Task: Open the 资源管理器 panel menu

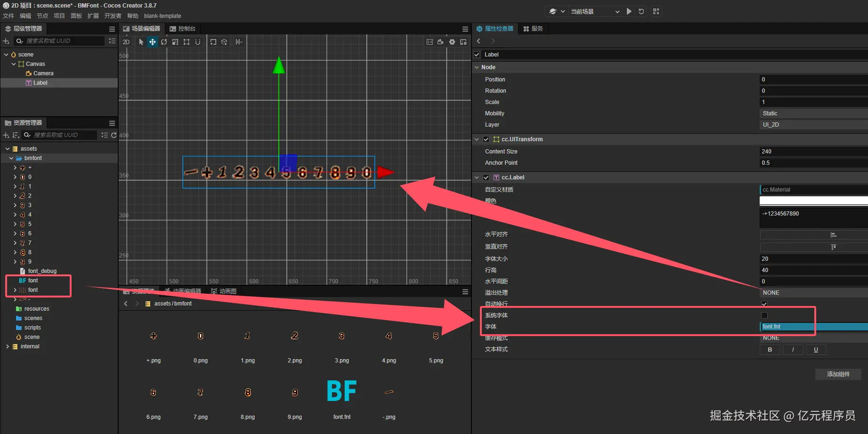Action: point(112,123)
